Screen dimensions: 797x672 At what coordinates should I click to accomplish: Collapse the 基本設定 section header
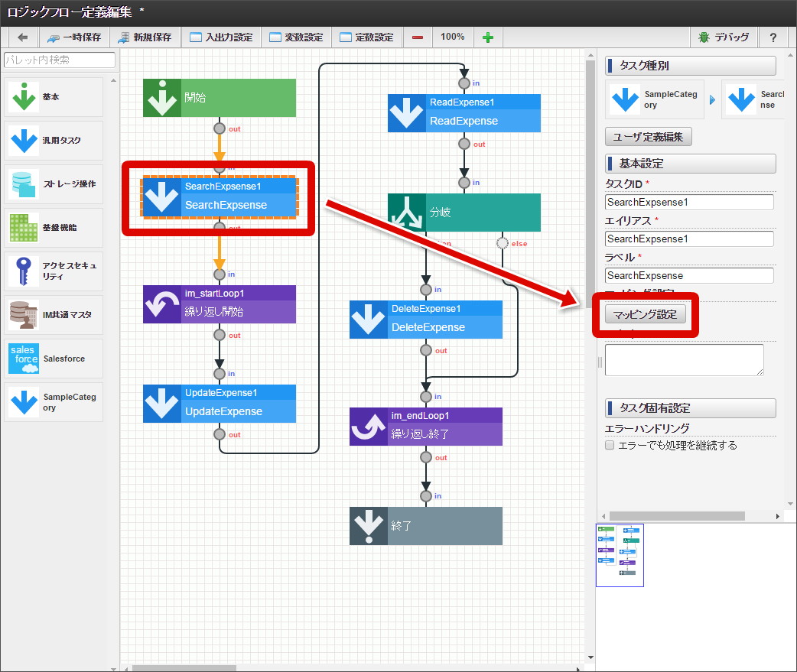pyautogui.click(x=690, y=164)
